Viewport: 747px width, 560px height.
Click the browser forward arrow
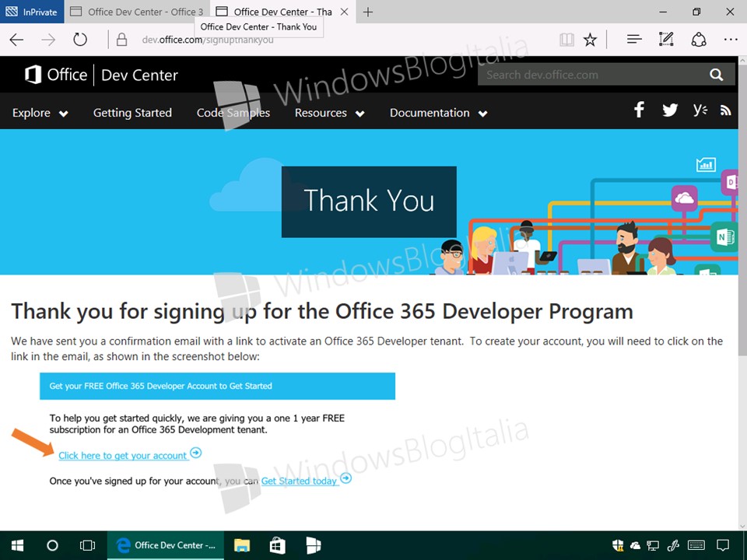coord(48,40)
